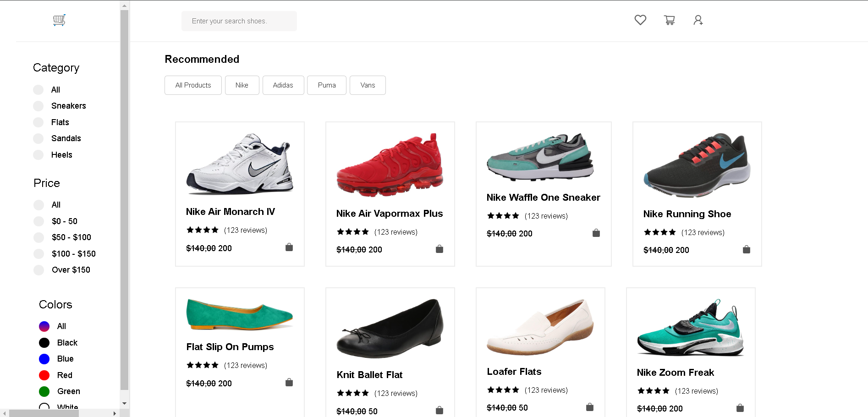Viewport: 868px width, 417px height.
Task: Add Nike Zoom Freak to bag
Action: click(740, 408)
